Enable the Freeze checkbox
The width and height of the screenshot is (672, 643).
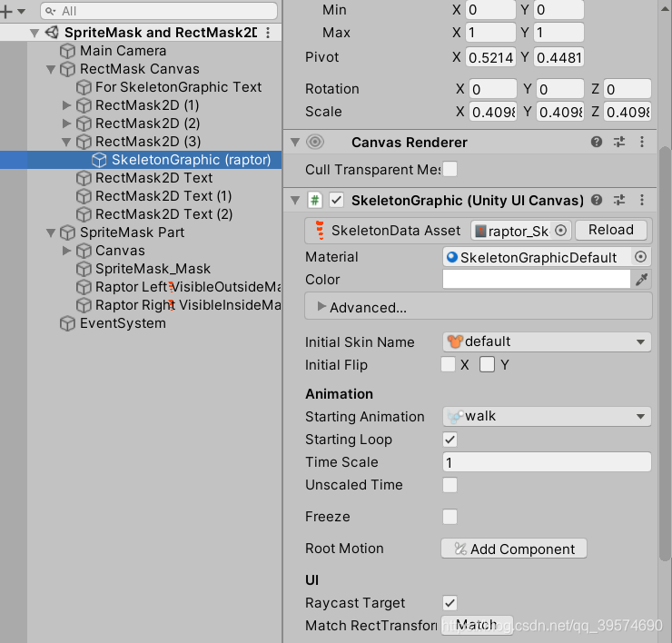tap(450, 517)
